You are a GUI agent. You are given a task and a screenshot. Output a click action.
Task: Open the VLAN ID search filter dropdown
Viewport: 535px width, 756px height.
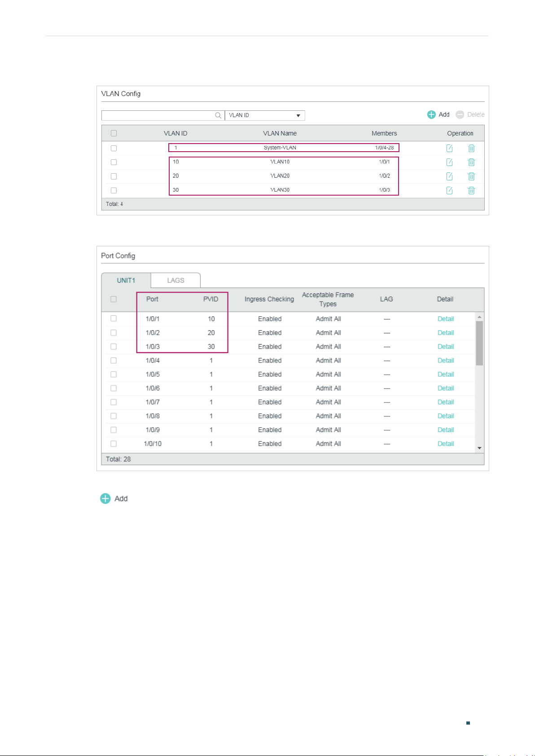click(265, 115)
